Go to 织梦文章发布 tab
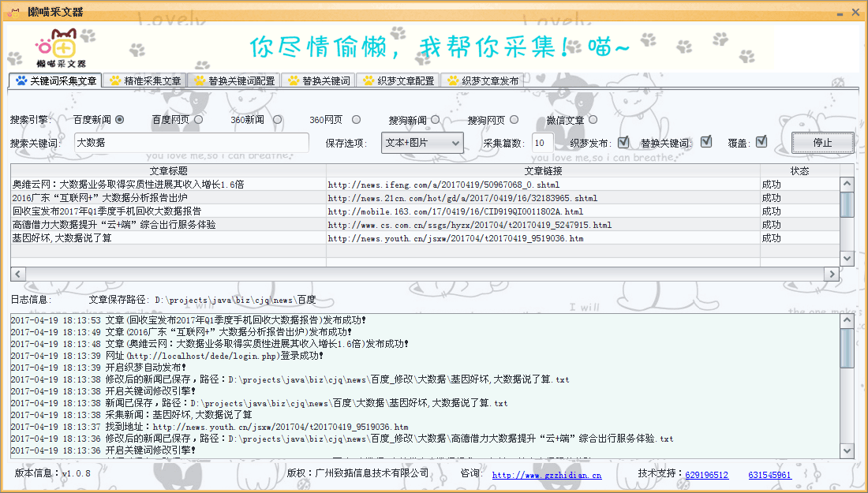This screenshot has width=868, height=493. tap(483, 80)
